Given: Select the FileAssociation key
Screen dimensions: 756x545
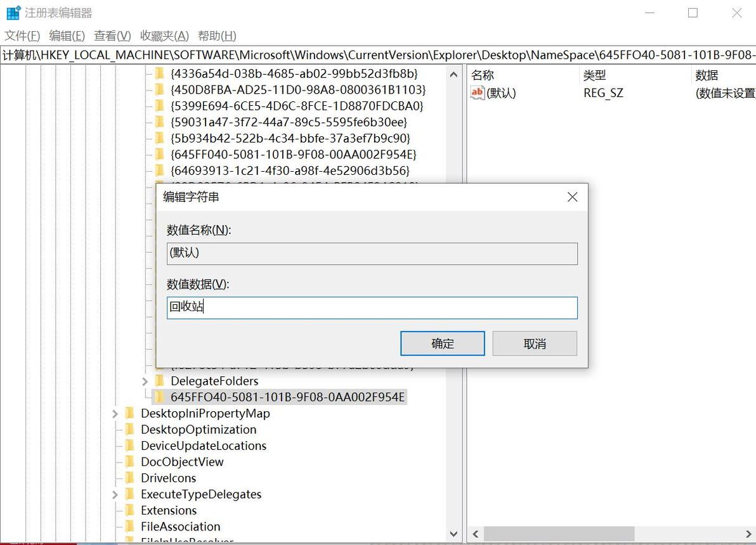Looking at the screenshot, I should [180, 527].
